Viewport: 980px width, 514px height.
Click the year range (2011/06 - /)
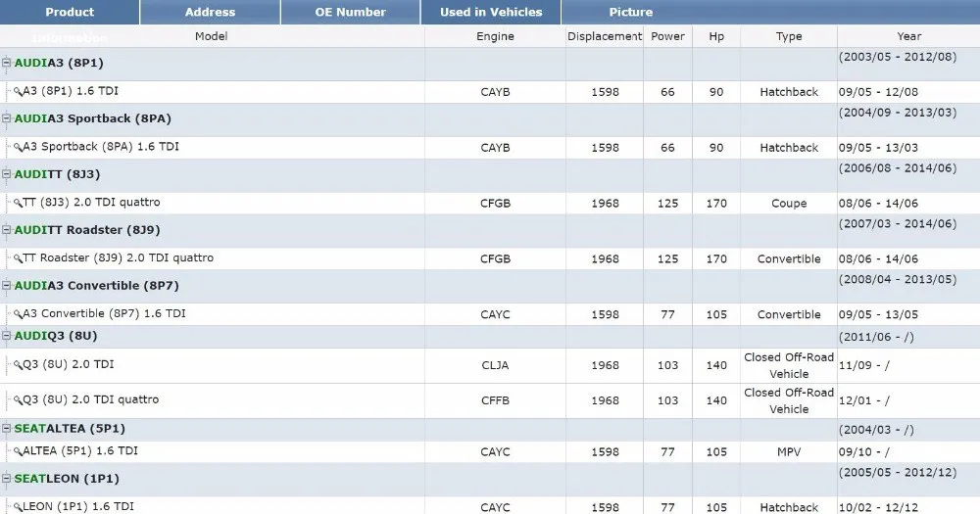point(876,337)
